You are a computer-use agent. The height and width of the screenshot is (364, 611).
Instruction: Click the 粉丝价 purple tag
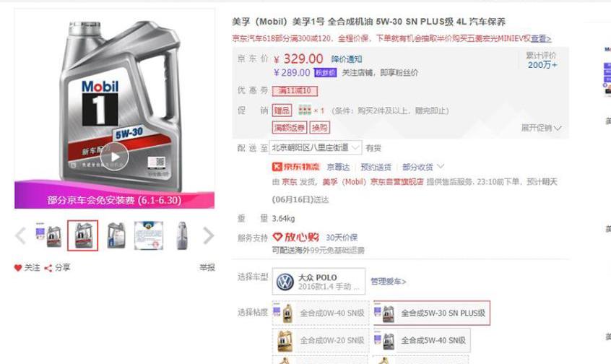326,72
